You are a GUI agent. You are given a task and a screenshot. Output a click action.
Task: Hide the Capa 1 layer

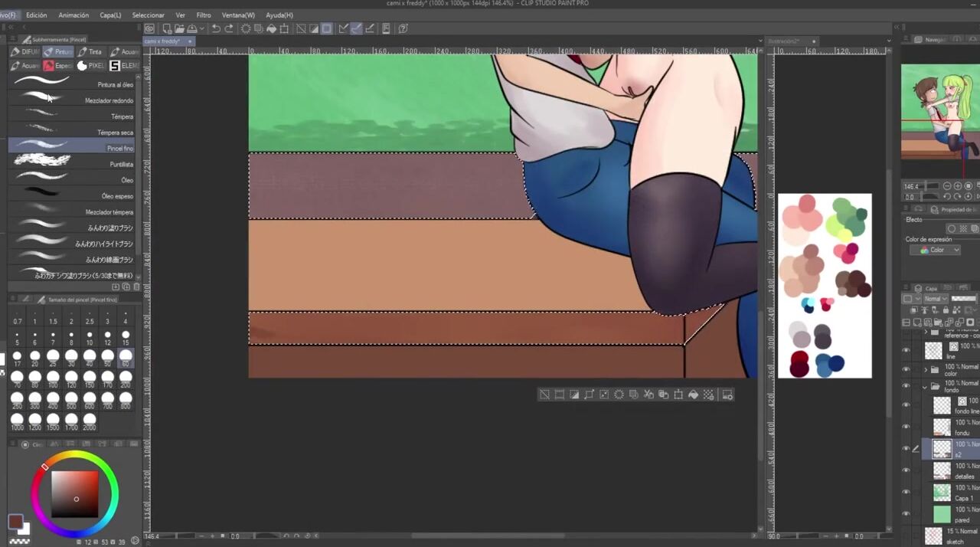pos(906,492)
